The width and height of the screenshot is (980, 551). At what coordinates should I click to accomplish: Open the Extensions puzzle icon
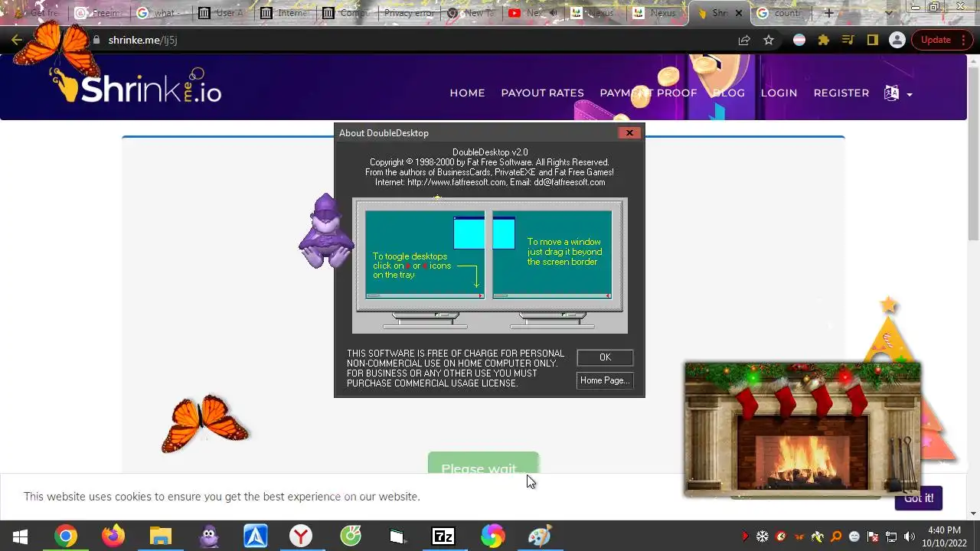tap(824, 40)
